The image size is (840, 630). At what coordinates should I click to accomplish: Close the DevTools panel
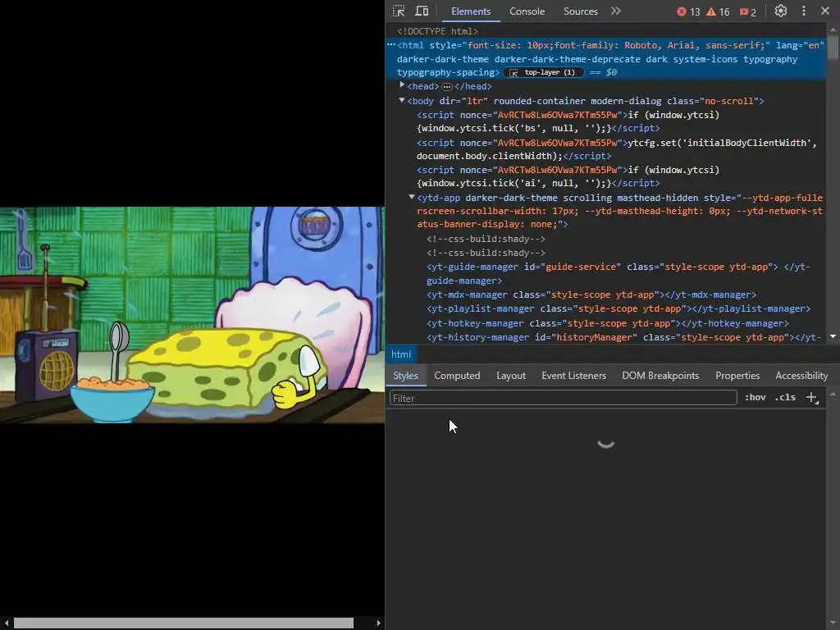pyautogui.click(x=825, y=11)
